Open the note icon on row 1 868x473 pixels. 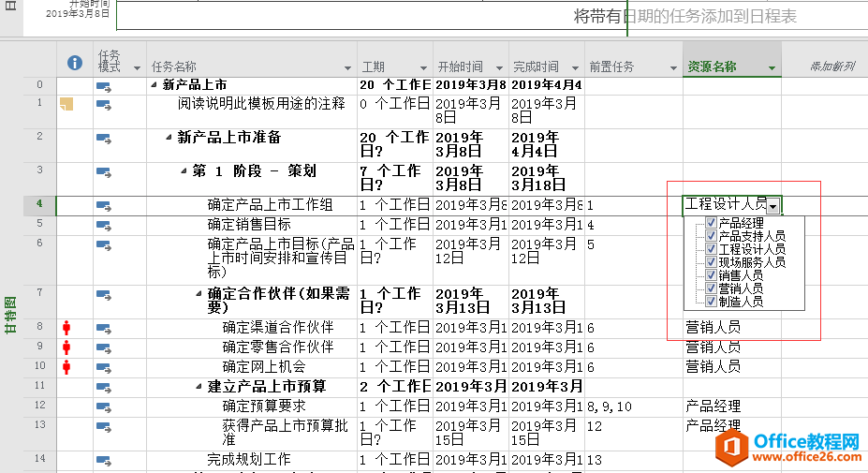click(66, 104)
